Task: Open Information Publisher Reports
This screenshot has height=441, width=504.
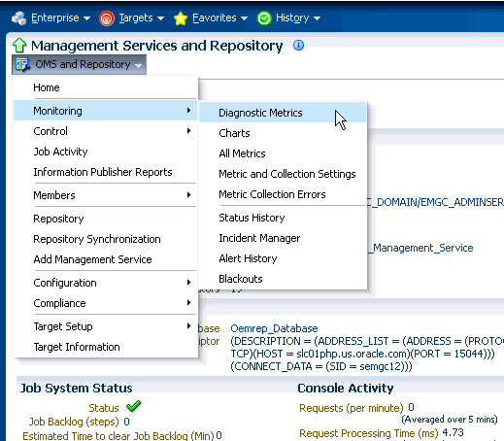Action: click(x=105, y=172)
